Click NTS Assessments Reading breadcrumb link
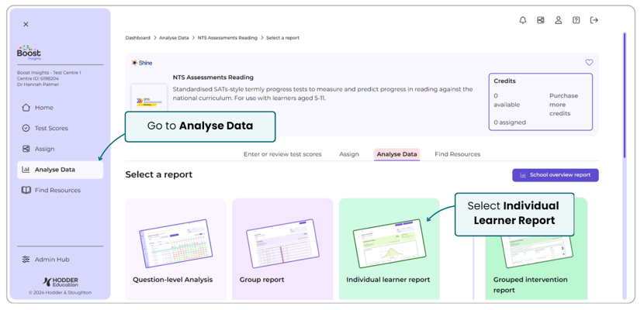 coord(227,38)
